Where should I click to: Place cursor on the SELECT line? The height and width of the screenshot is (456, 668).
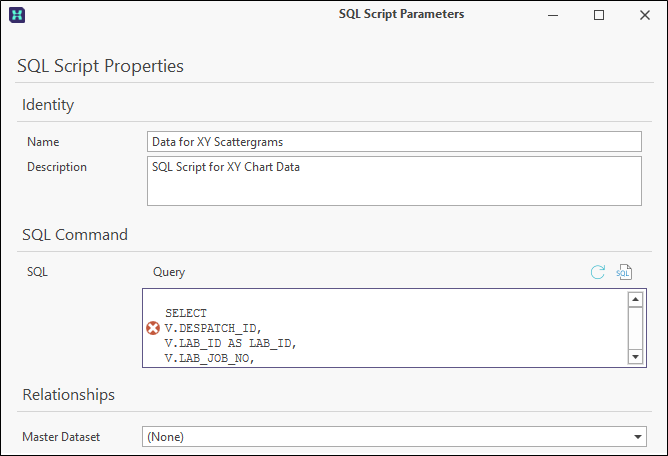point(186,313)
